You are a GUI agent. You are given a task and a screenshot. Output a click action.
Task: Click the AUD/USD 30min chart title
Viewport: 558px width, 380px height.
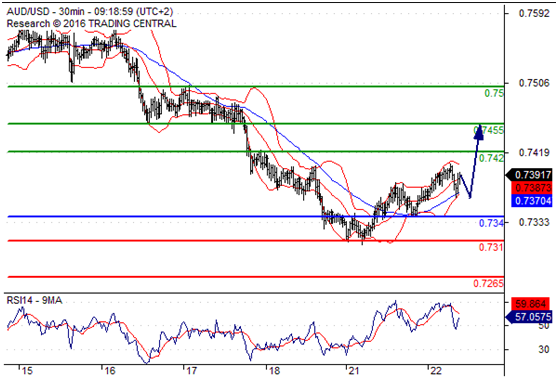click(x=90, y=12)
